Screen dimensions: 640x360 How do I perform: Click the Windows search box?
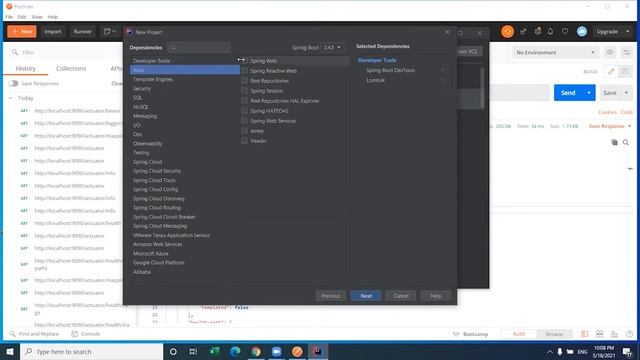(91, 351)
